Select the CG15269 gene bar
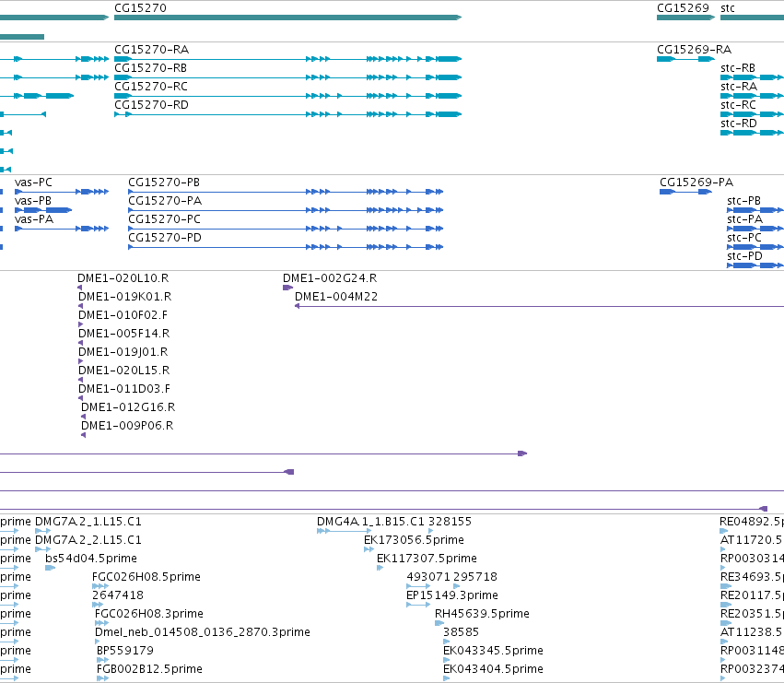784x683 pixels. coord(685,18)
